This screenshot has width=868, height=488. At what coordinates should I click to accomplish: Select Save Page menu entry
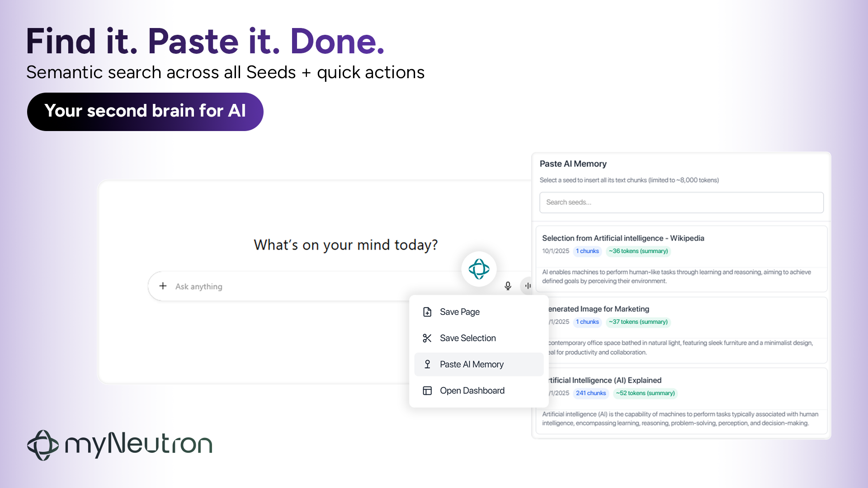[460, 312]
